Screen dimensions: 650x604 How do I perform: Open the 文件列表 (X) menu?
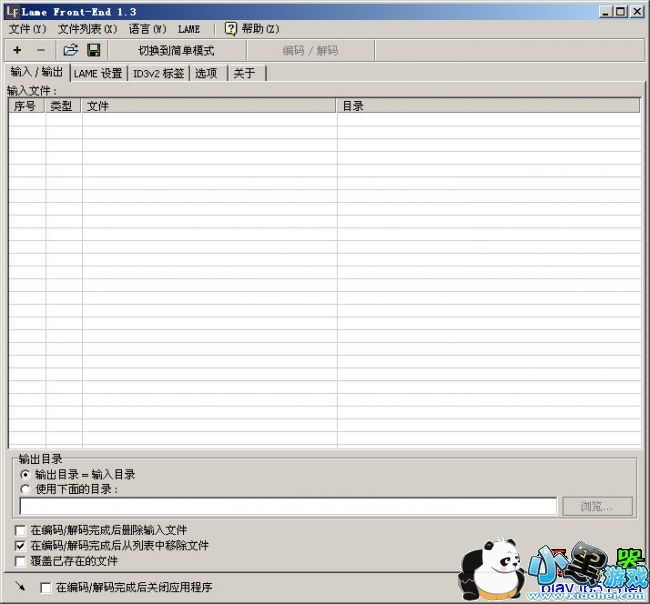[x=87, y=29]
